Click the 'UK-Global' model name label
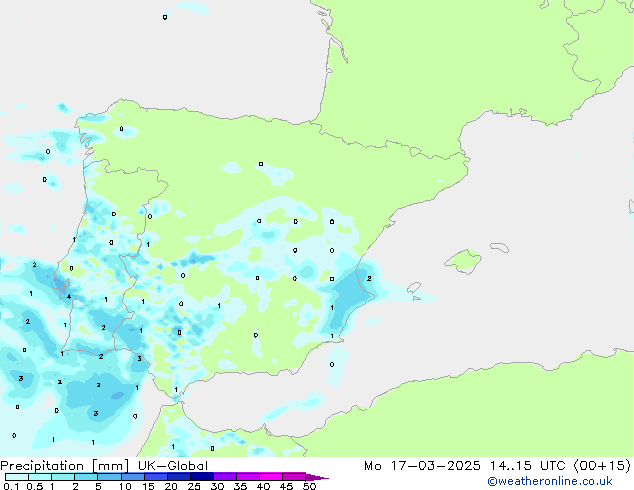 173,466
